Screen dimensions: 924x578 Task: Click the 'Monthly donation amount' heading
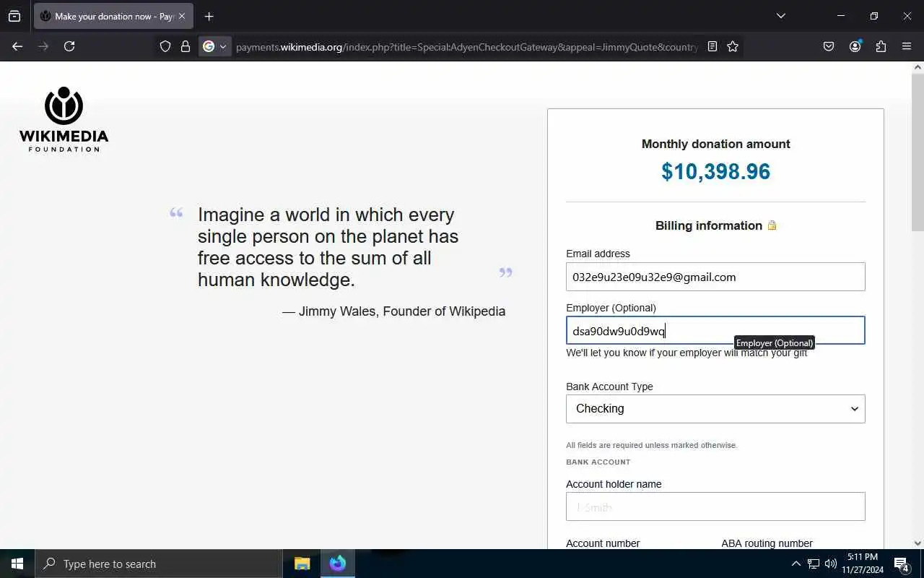[x=715, y=144]
